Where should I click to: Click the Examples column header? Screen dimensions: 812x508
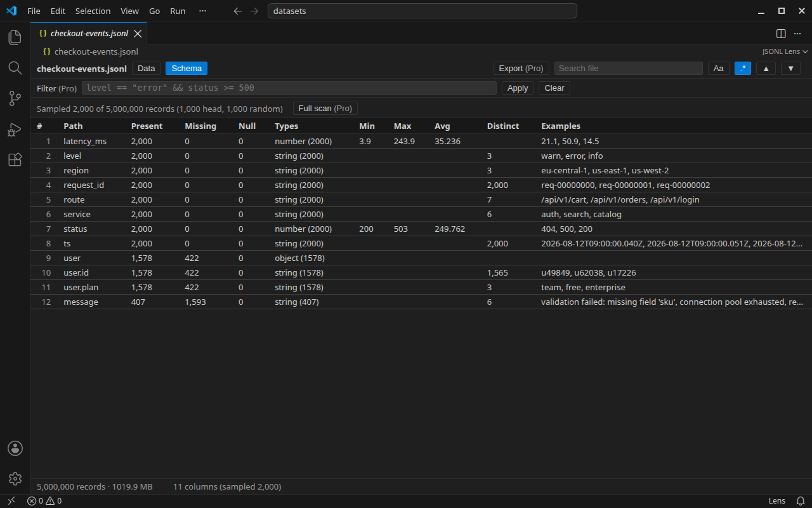[561, 126]
